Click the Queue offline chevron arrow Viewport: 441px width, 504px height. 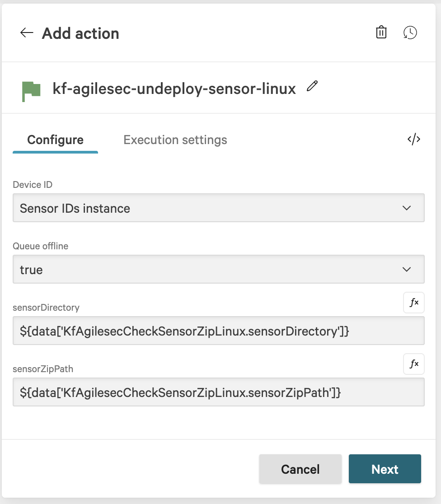[x=406, y=270]
